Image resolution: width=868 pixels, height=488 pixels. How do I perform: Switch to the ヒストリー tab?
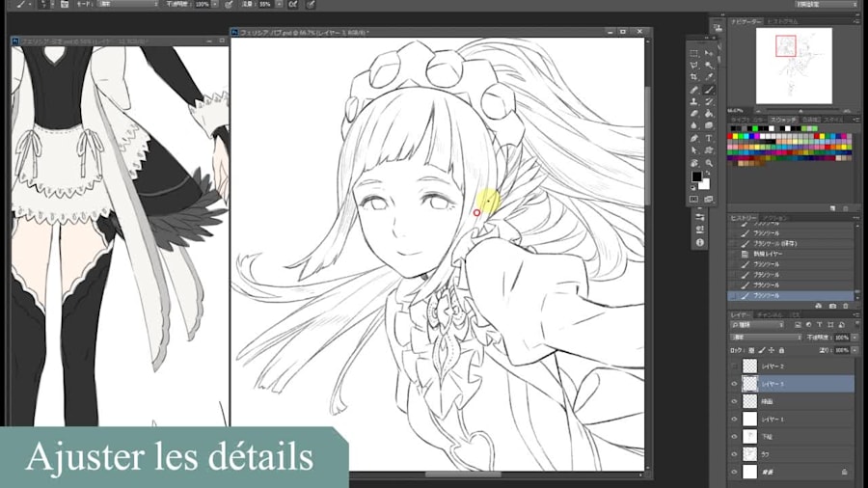(744, 218)
